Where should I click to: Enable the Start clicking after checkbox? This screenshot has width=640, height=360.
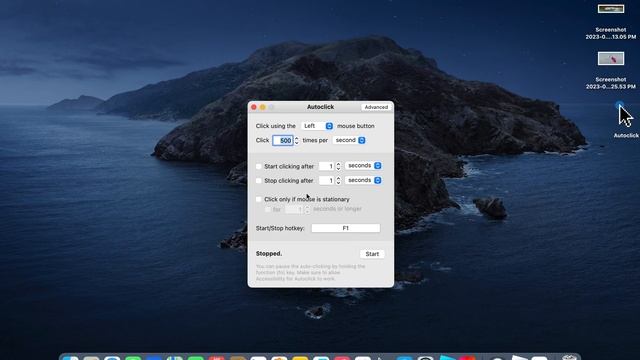[258, 166]
